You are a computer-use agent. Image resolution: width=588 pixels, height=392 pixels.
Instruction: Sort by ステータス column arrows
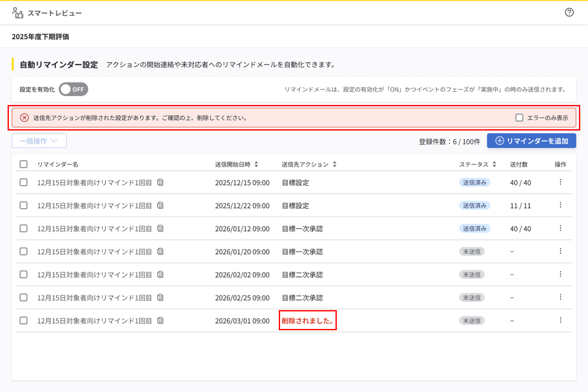(x=494, y=164)
